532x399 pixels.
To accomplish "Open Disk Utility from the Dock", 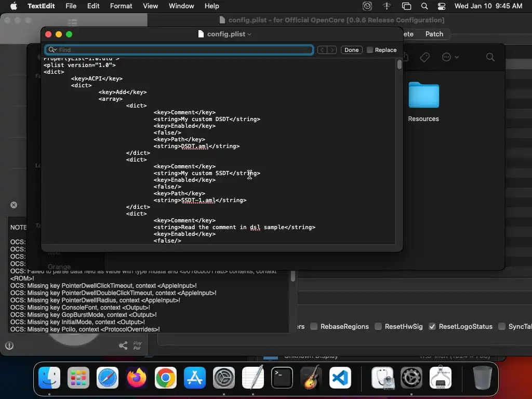I will [x=382, y=378].
